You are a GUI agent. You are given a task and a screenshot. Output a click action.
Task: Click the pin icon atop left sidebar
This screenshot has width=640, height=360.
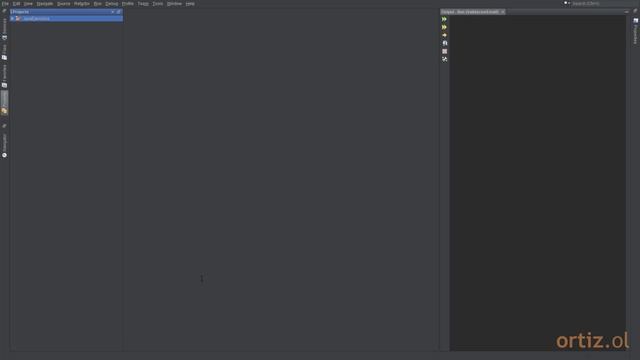[4, 11]
